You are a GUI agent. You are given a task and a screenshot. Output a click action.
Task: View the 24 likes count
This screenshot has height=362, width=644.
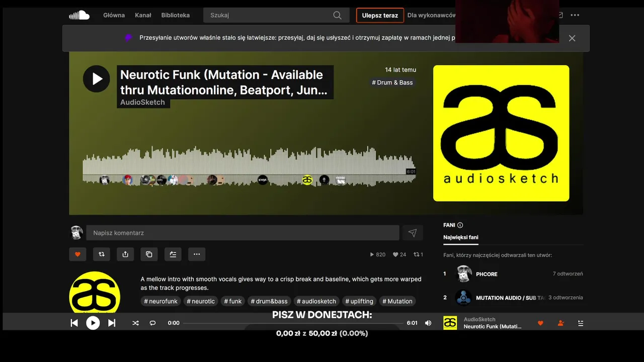point(399,254)
